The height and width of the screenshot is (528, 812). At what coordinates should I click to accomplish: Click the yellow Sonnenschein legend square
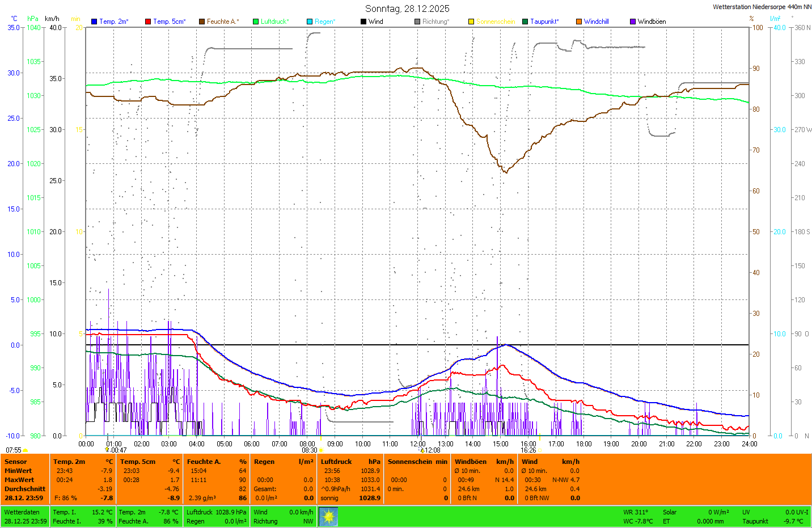[471, 22]
